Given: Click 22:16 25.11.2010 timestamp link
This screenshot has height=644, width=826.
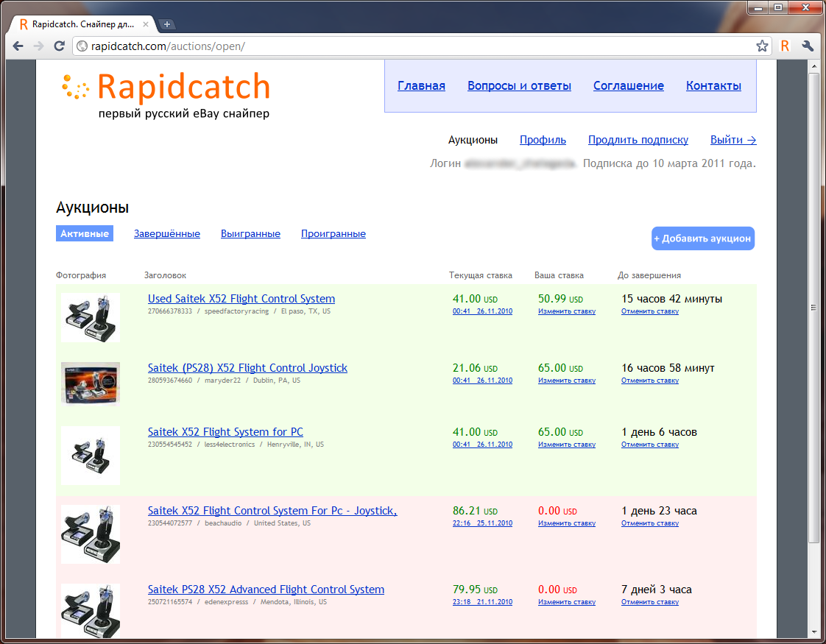Looking at the screenshot, I should click(x=482, y=523).
